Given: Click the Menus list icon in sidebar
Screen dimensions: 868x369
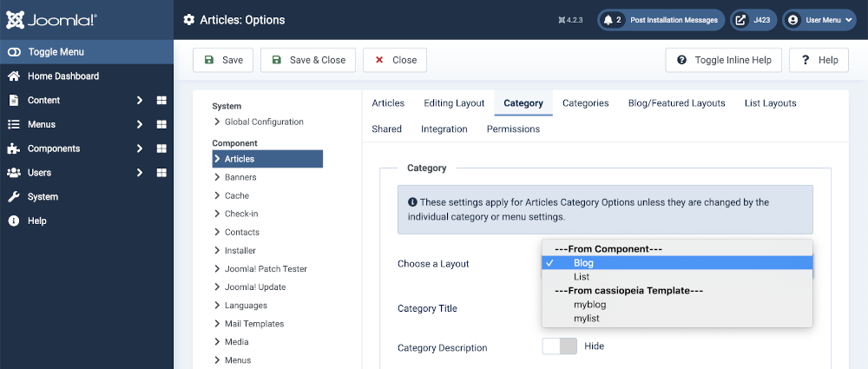Looking at the screenshot, I should 14,124.
